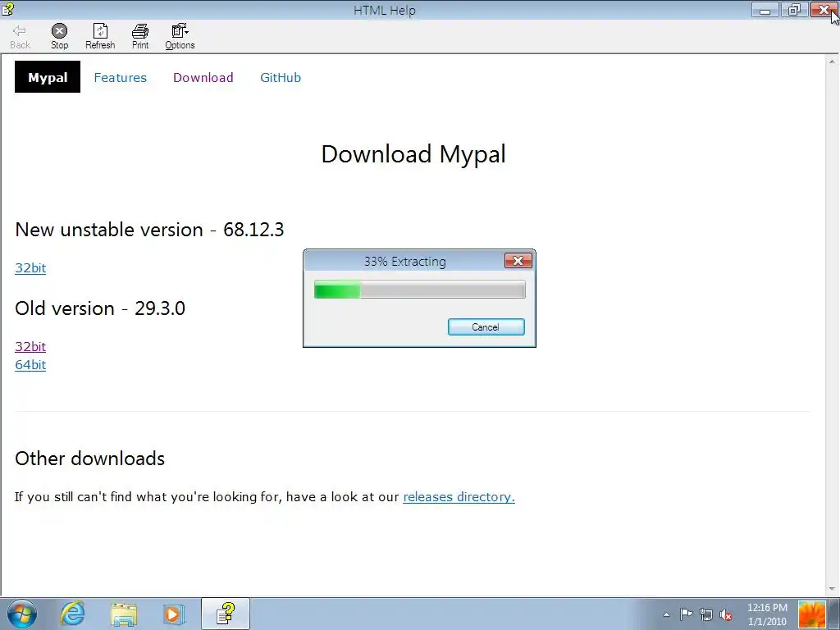Viewport: 840px width, 630px height.
Task: Click the HTML Help title bar icon
Action: pyautogui.click(x=7, y=9)
